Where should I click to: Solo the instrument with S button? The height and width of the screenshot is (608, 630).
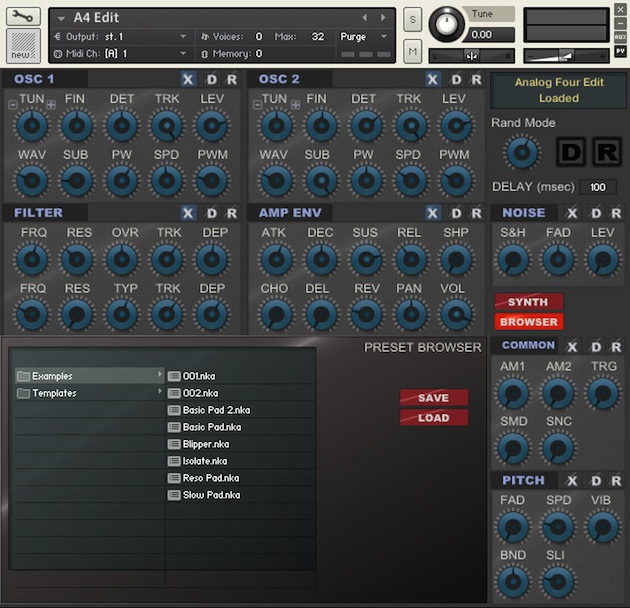point(413,19)
